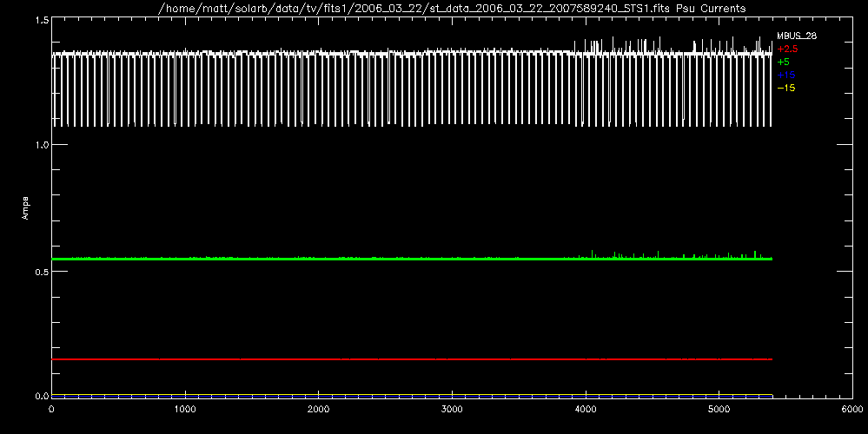Select the red +2.5 legend entry
The width and height of the screenshot is (868, 434).
click(787, 49)
